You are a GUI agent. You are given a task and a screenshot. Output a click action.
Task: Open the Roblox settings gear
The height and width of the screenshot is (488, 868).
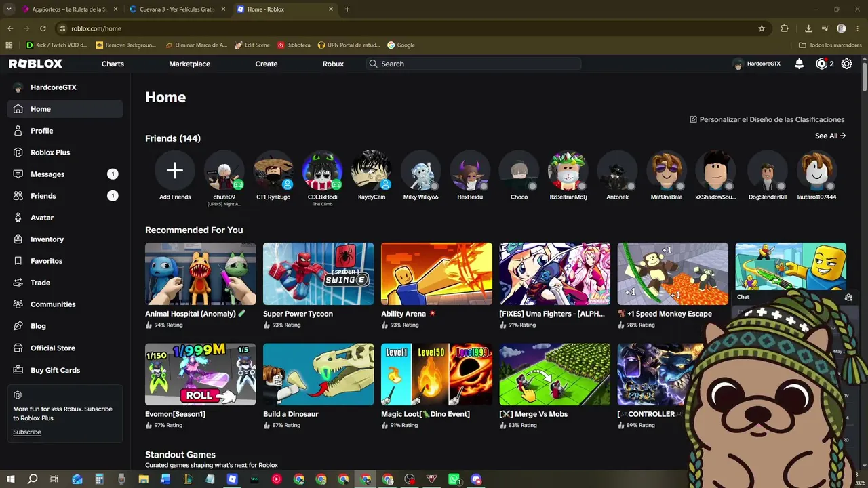pyautogui.click(x=847, y=64)
